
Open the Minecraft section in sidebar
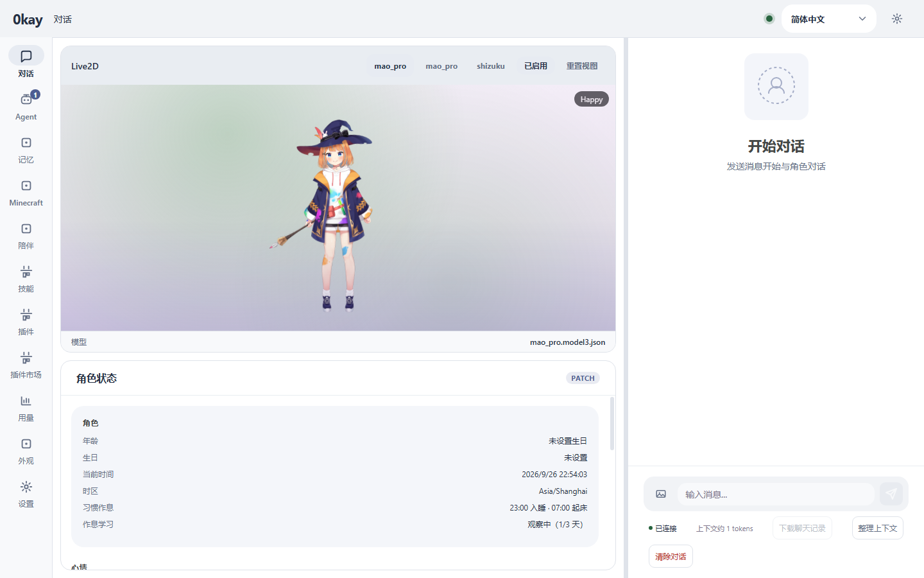[26, 191]
